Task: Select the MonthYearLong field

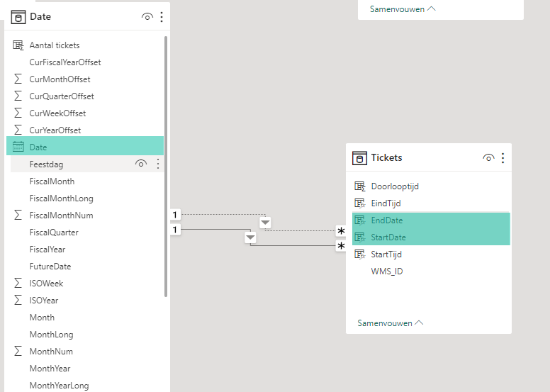Action: 59,386
